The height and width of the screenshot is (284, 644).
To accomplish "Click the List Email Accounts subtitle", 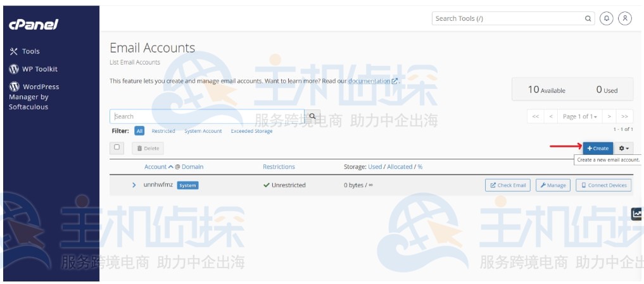I will click(x=135, y=63).
